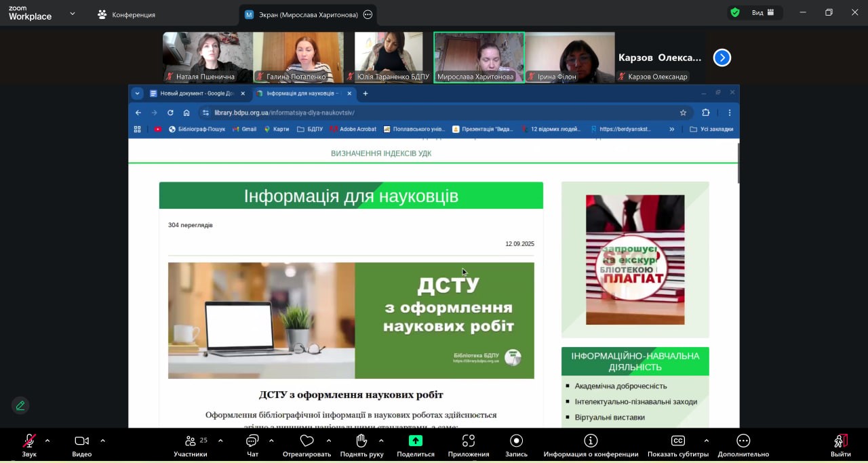Viewport: 868px width, 463px height.
Task: Open the Академічна доброчесність link
Action: (620, 386)
